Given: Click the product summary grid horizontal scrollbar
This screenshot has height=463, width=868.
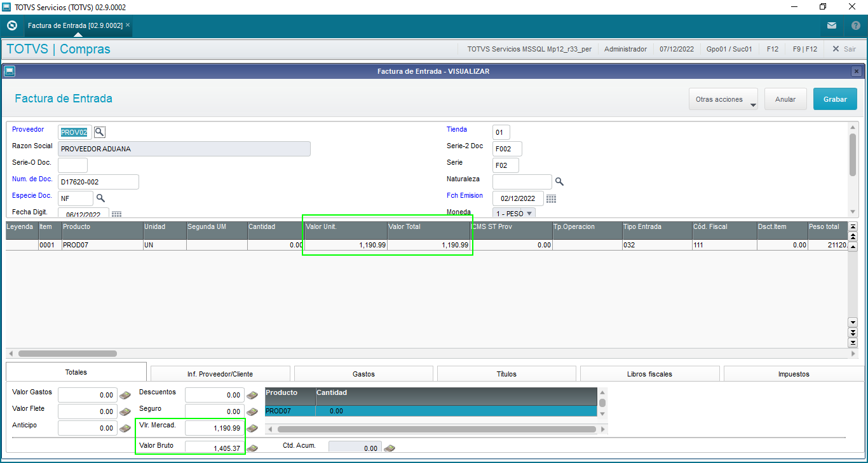Looking at the screenshot, I should [x=437, y=429].
